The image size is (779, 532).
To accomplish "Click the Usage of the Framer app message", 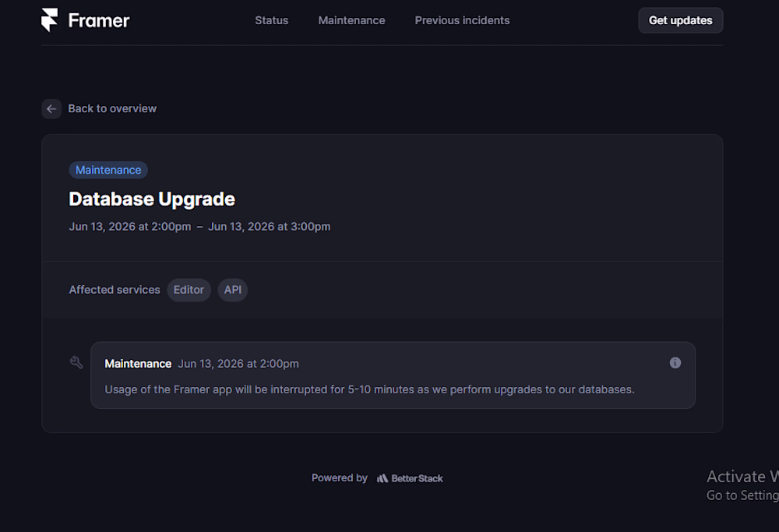I will click(369, 389).
